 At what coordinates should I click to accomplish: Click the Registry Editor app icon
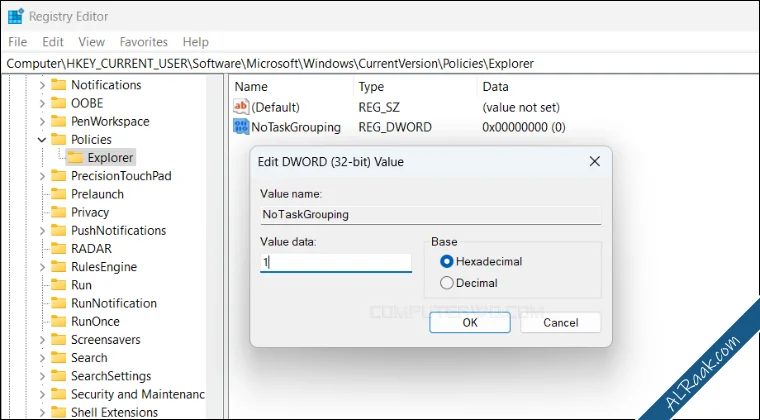[16, 16]
